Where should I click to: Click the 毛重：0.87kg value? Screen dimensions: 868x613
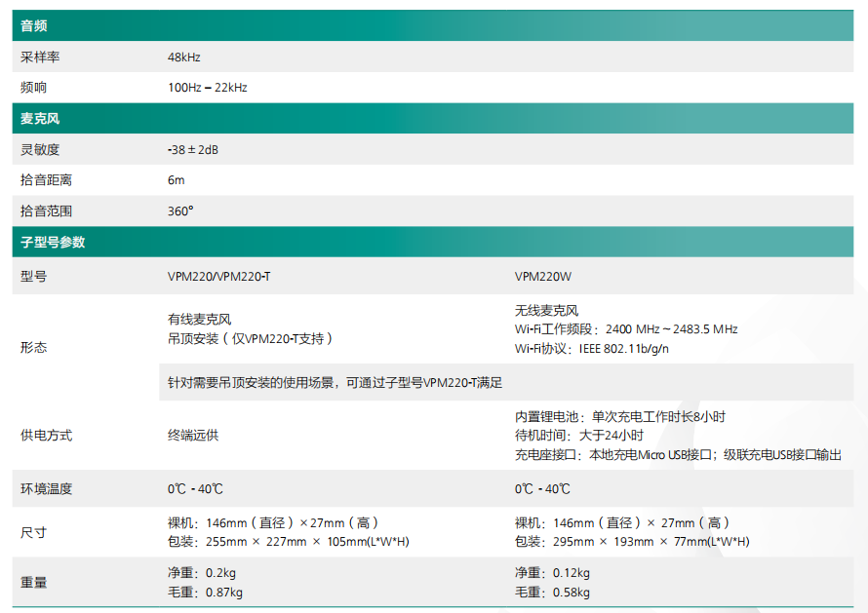click(205, 592)
